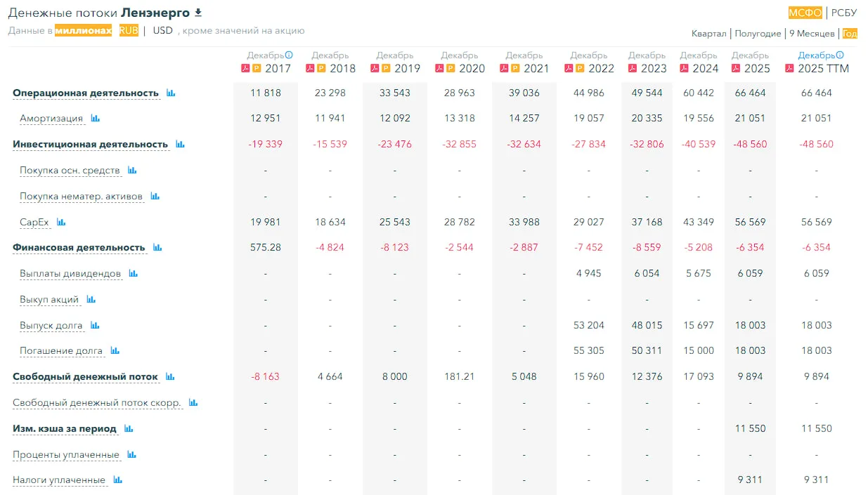Open chart icon for Проценты уплаченные
868x495 pixels.
(x=131, y=454)
